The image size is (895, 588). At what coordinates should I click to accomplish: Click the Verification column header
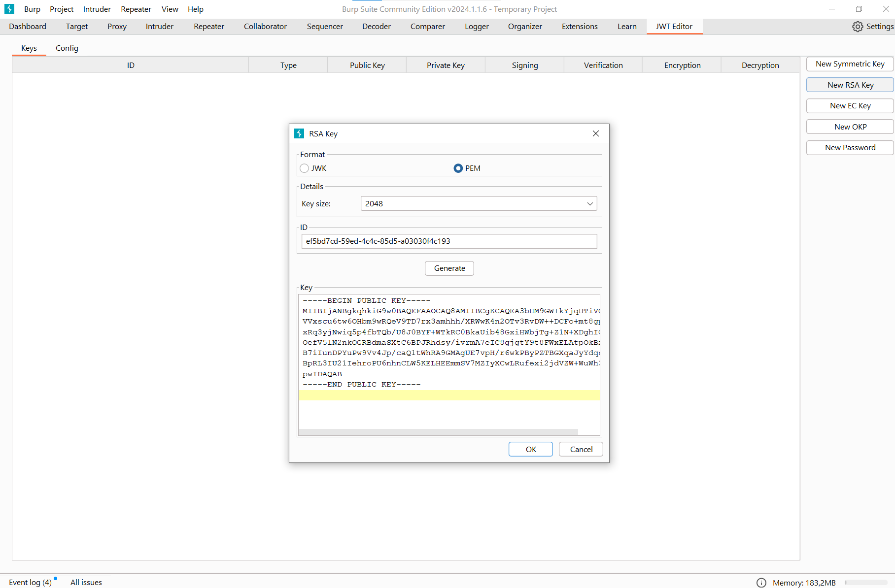(603, 65)
